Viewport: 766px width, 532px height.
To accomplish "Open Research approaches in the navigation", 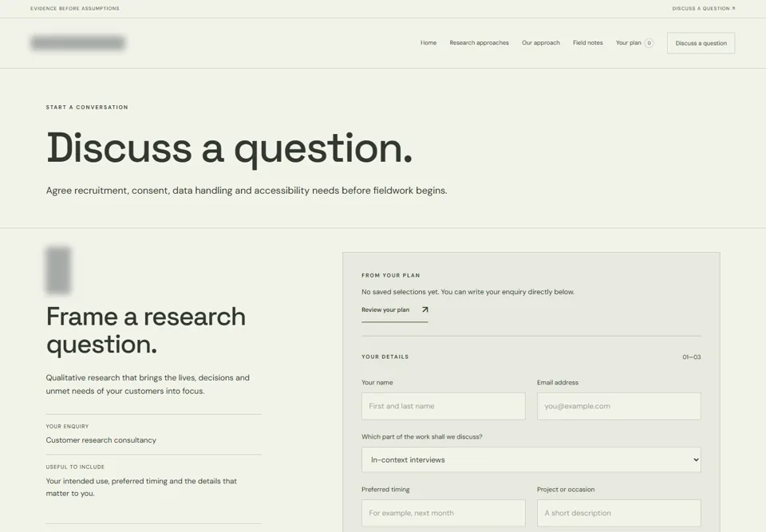I will (x=479, y=43).
